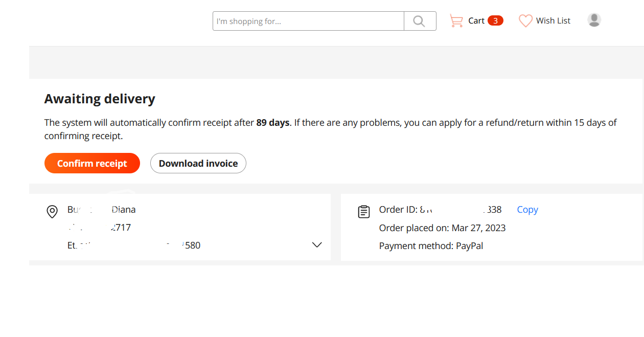Click the location pin icon
Viewport: 644px width, 337px height.
pos(52,211)
